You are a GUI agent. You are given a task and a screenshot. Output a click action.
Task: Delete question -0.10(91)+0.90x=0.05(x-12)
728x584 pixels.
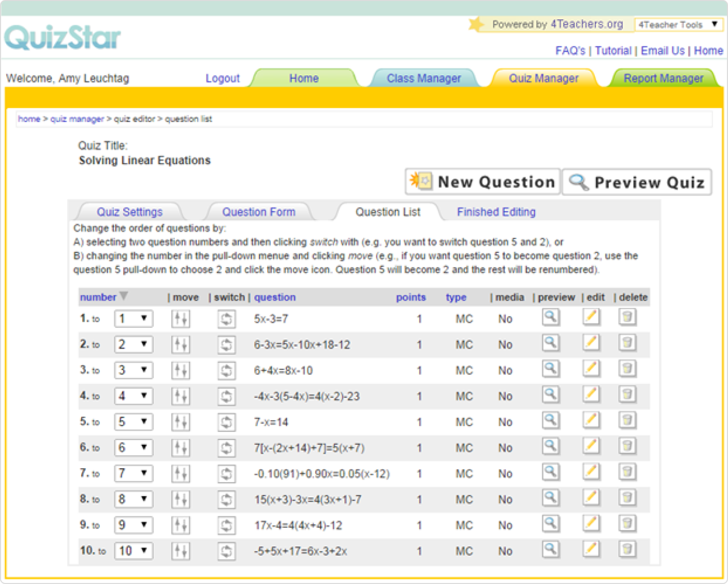pyautogui.click(x=627, y=472)
